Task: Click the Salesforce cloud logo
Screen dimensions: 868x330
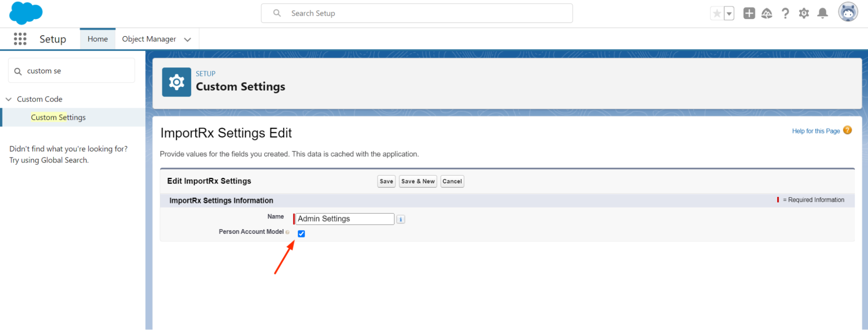Action: pyautogui.click(x=26, y=13)
